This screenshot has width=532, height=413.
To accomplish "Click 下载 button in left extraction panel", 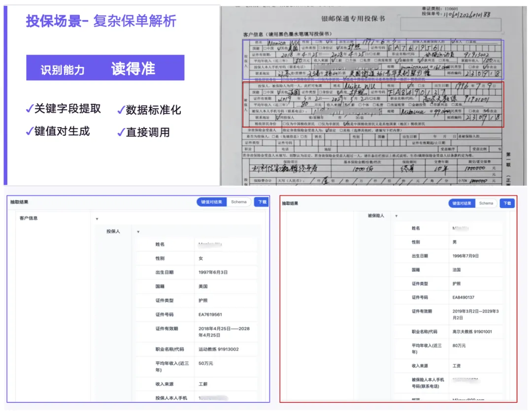I will (x=262, y=202).
